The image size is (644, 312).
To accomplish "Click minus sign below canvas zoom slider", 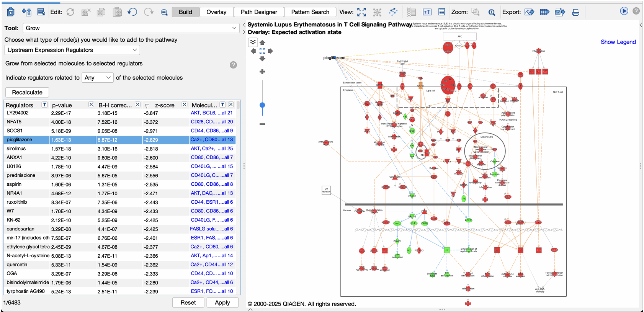I will (x=262, y=124).
